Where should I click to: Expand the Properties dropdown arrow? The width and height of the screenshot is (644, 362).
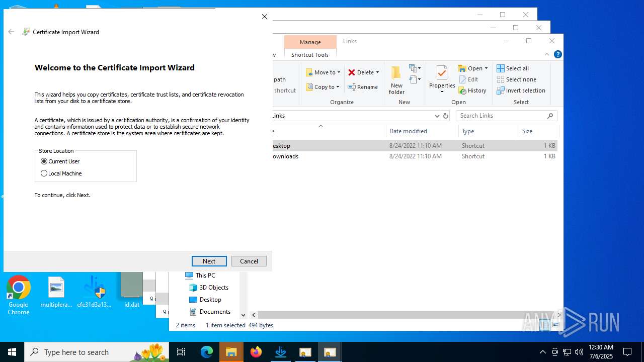tap(442, 92)
